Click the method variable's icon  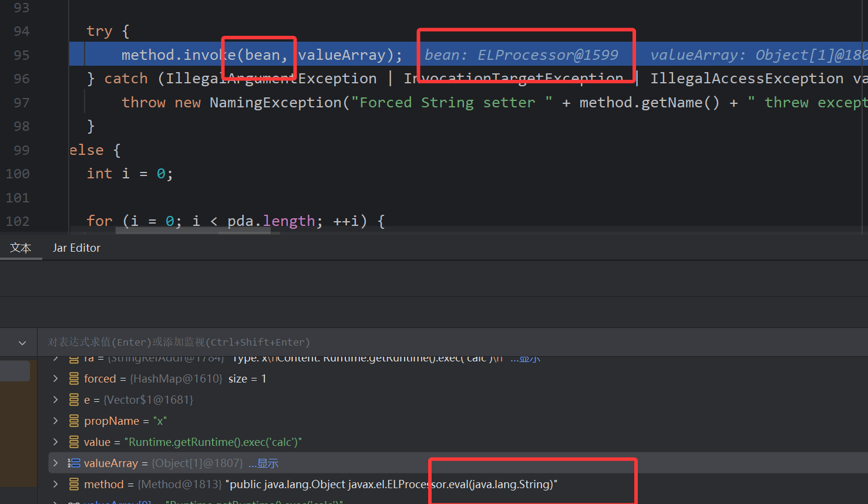click(x=74, y=485)
